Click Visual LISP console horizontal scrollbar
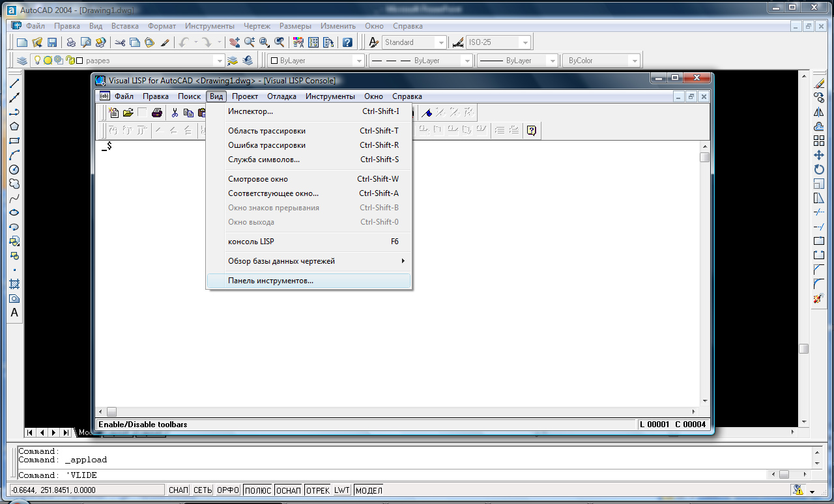The width and height of the screenshot is (834, 504). 397,412
